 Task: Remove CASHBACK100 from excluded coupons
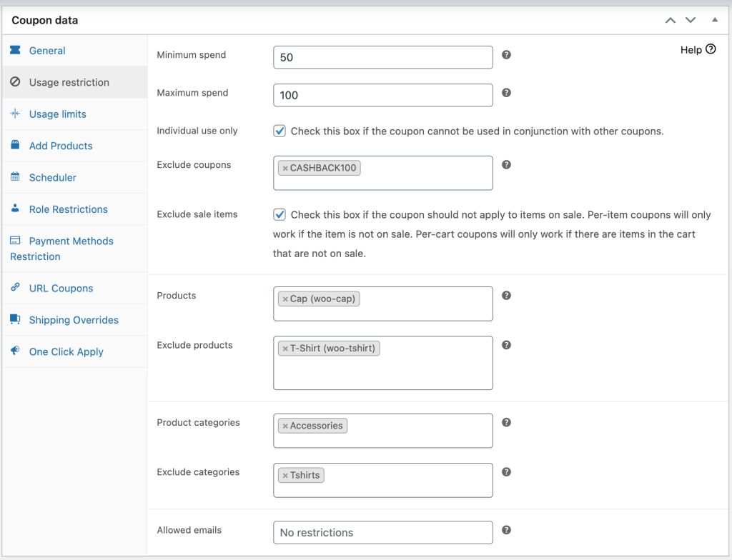point(285,169)
